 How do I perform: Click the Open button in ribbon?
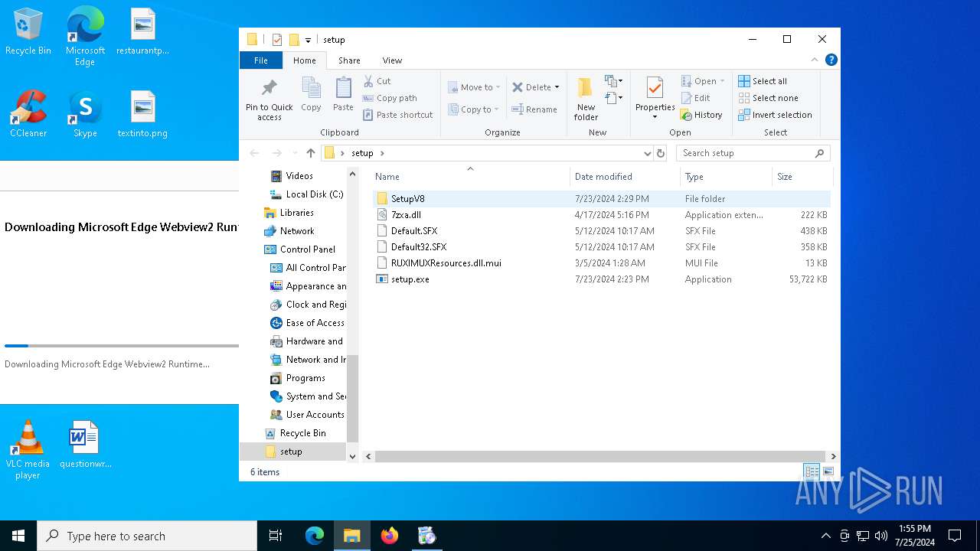(702, 81)
